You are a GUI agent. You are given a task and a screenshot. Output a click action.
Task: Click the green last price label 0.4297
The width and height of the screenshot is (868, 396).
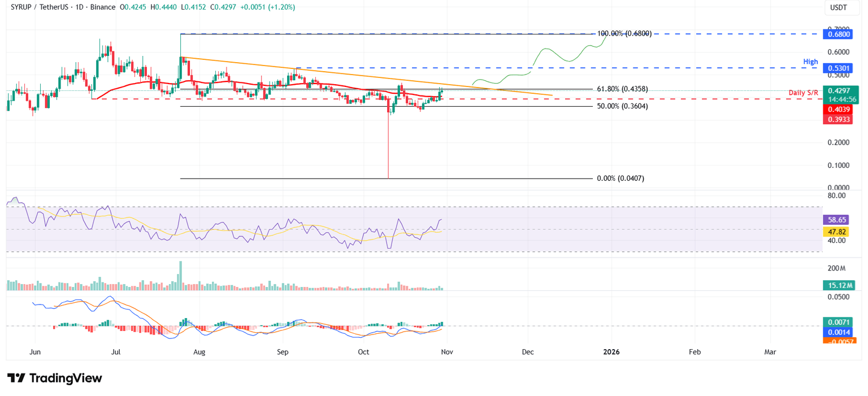pyautogui.click(x=838, y=90)
